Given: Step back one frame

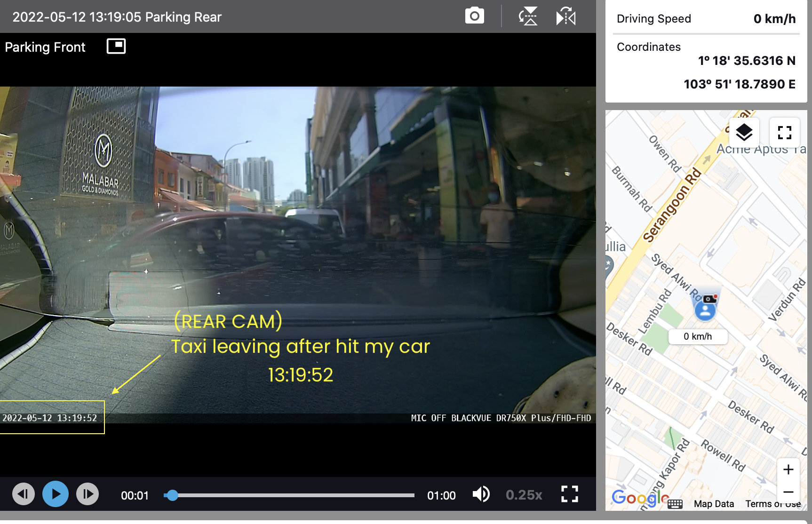Looking at the screenshot, I should pyautogui.click(x=23, y=494).
